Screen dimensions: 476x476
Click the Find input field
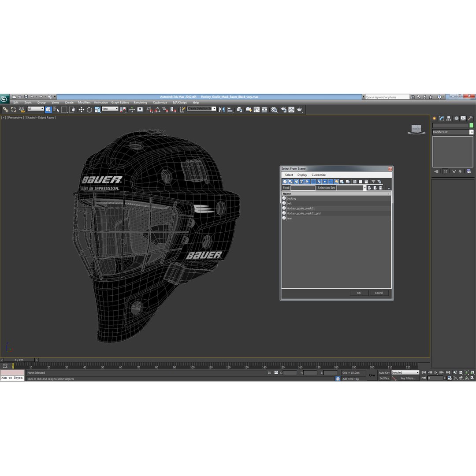click(x=303, y=188)
